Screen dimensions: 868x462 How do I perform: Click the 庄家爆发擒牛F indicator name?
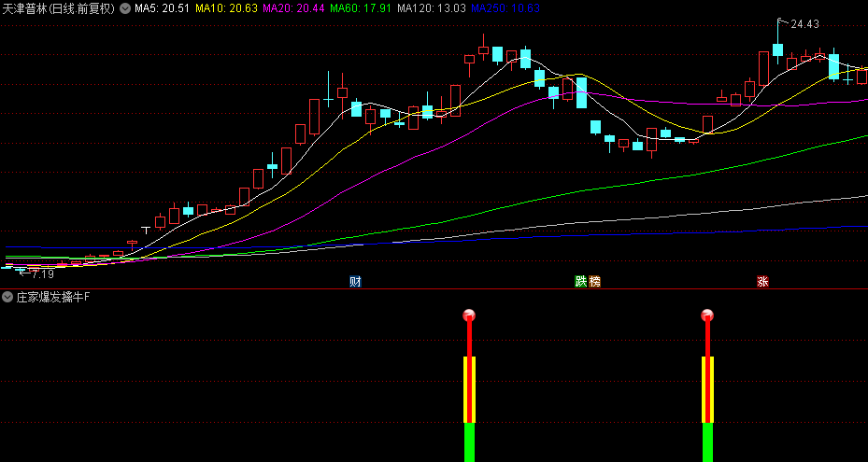tap(52, 297)
